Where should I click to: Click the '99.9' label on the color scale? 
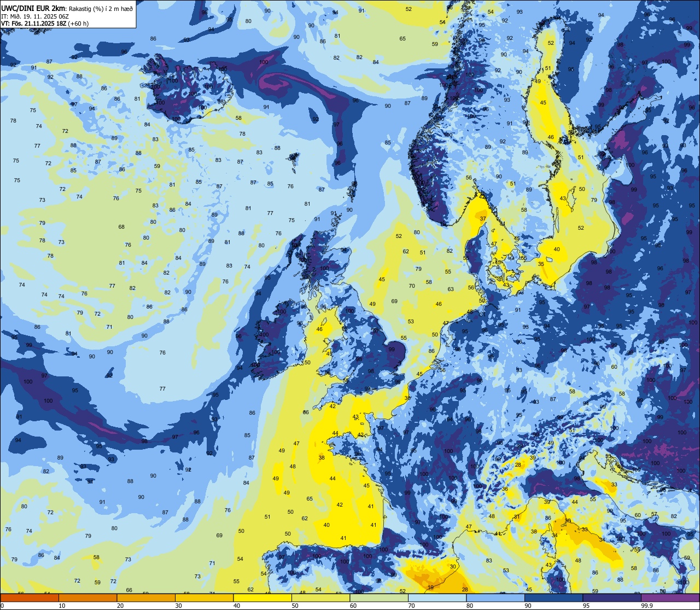(x=647, y=606)
